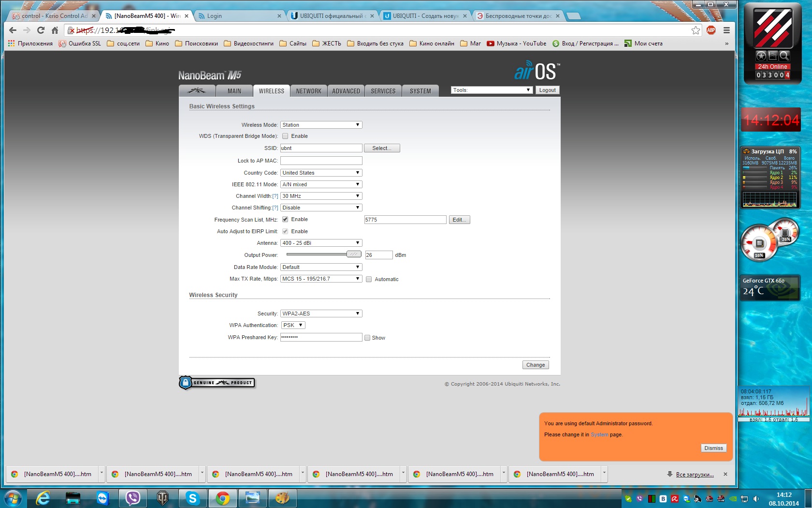Switch to Kerio Control browser tab
The height and width of the screenshot is (508, 812).
(53, 16)
